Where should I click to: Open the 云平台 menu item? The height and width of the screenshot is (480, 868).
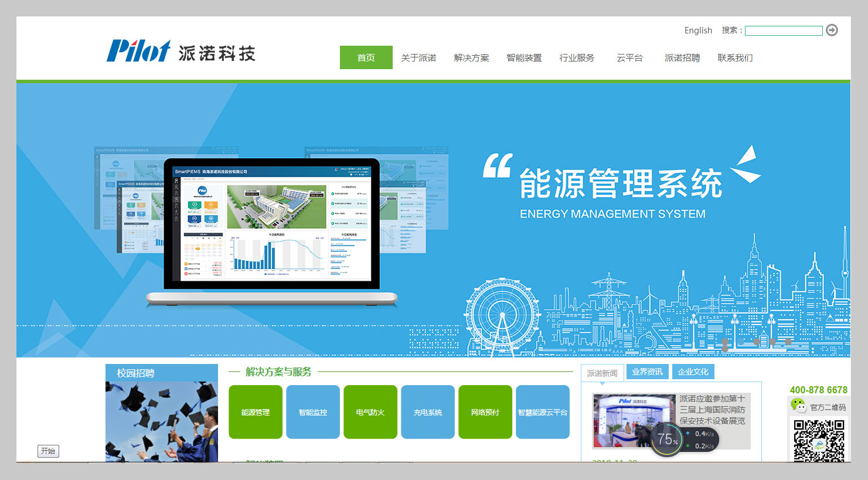pyautogui.click(x=629, y=57)
